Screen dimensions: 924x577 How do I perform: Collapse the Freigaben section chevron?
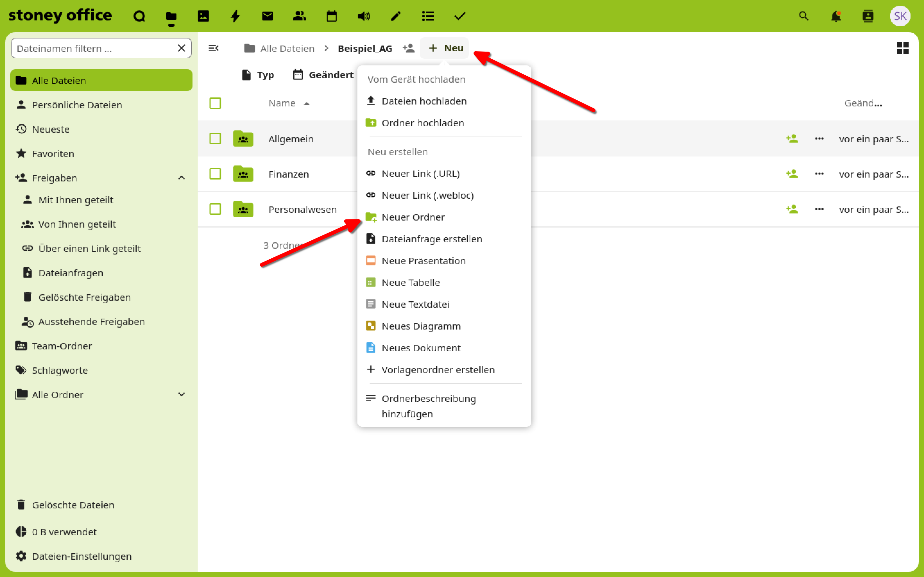[182, 178]
